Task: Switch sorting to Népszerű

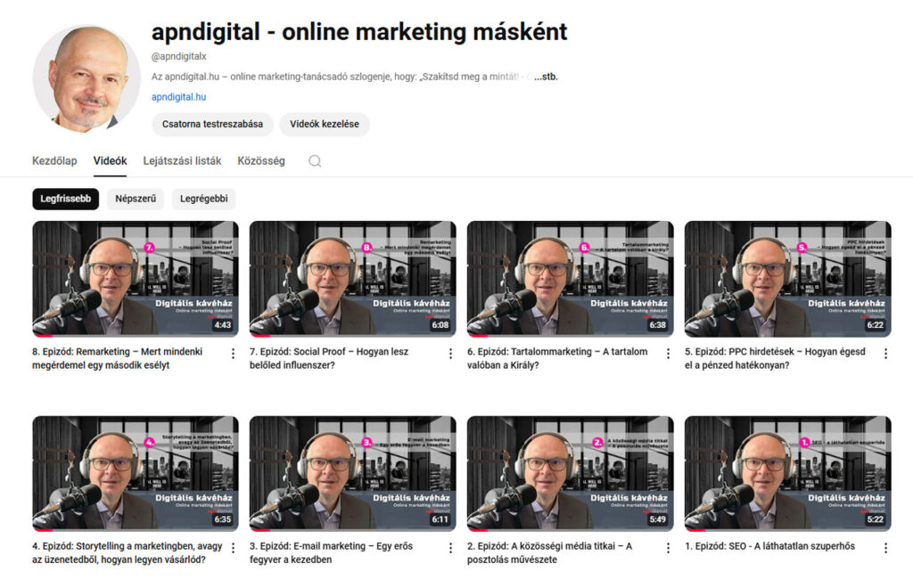Action: tap(135, 199)
